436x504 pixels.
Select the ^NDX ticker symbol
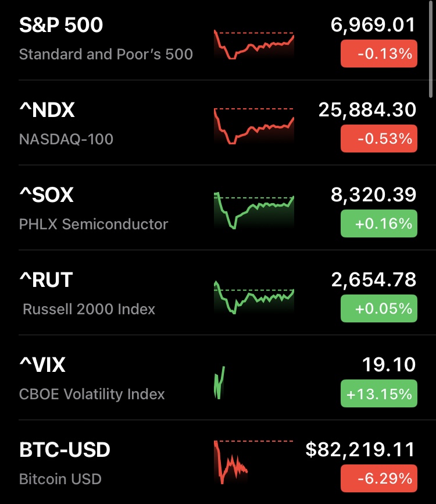[47, 109]
